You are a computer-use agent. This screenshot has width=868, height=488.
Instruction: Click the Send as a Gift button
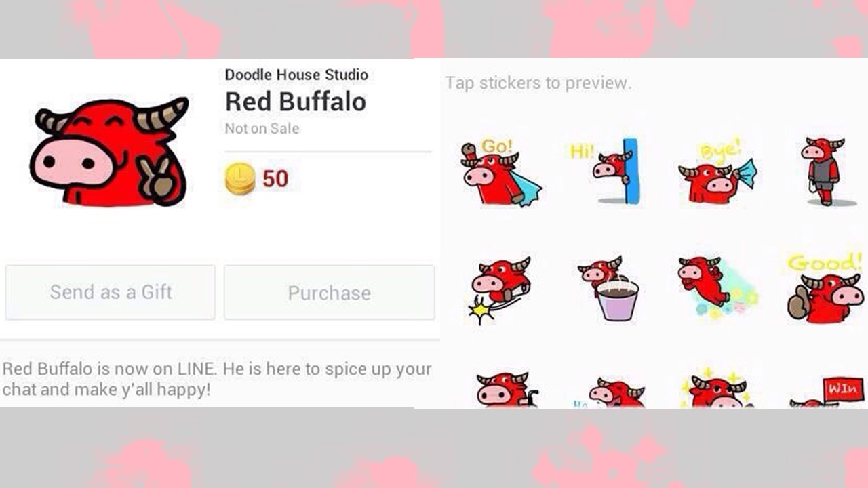111,292
